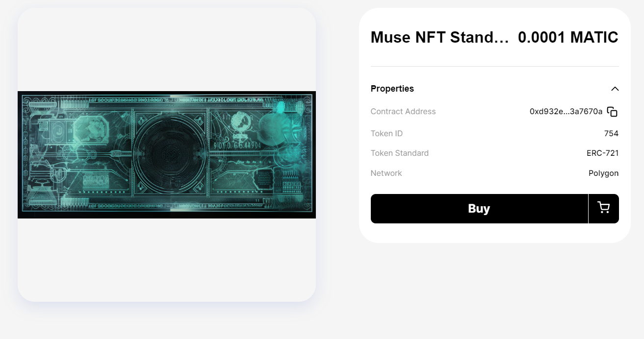This screenshot has height=339, width=644.
Task: Collapse the Properties section chevron
Action: (x=615, y=89)
